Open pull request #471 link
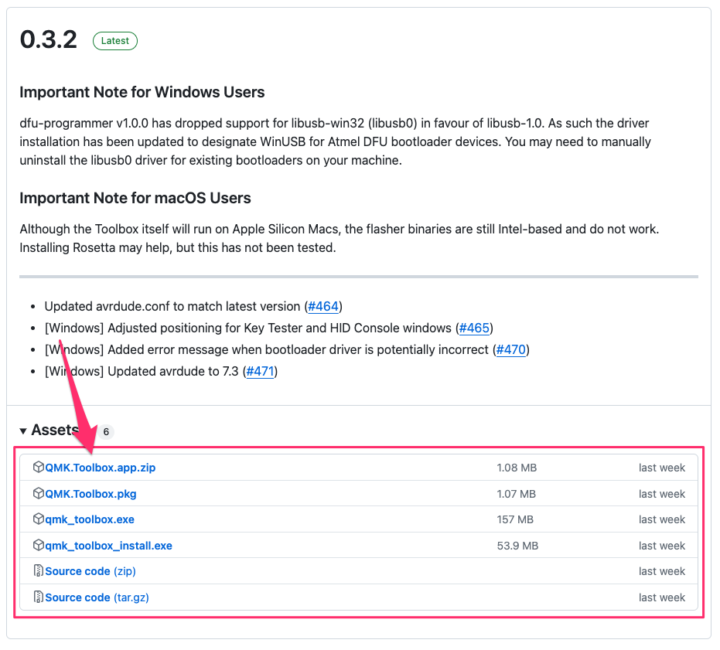The height and width of the screenshot is (650, 720). click(258, 371)
